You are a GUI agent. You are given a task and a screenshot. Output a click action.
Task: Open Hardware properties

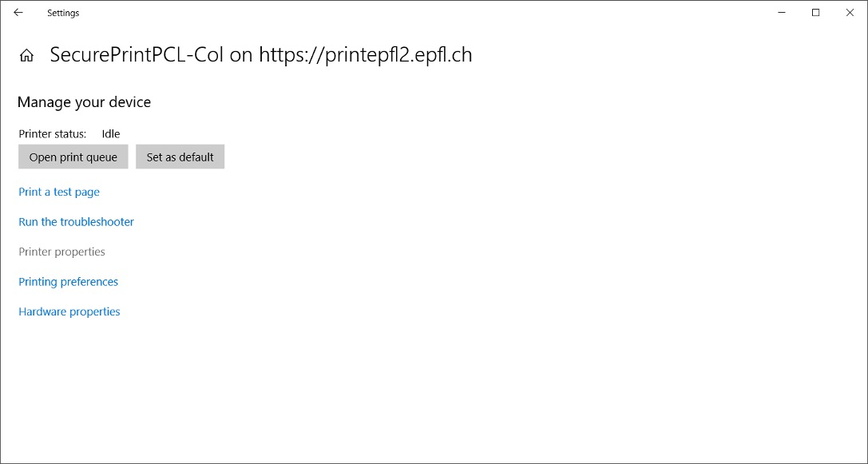tap(69, 311)
